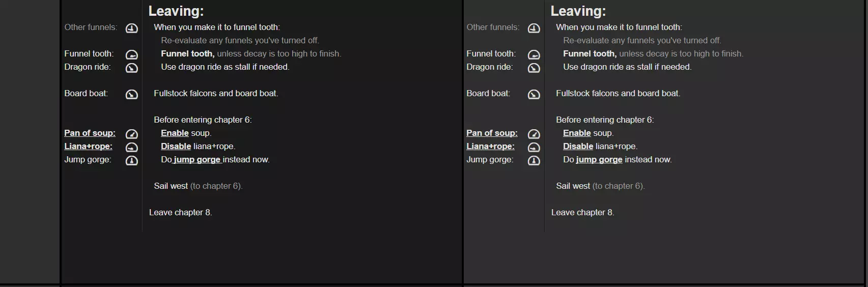868x287 pixels.
Task: Click the Jump gorge gauge icon, left panel
Action: click(x=131, y=161)
